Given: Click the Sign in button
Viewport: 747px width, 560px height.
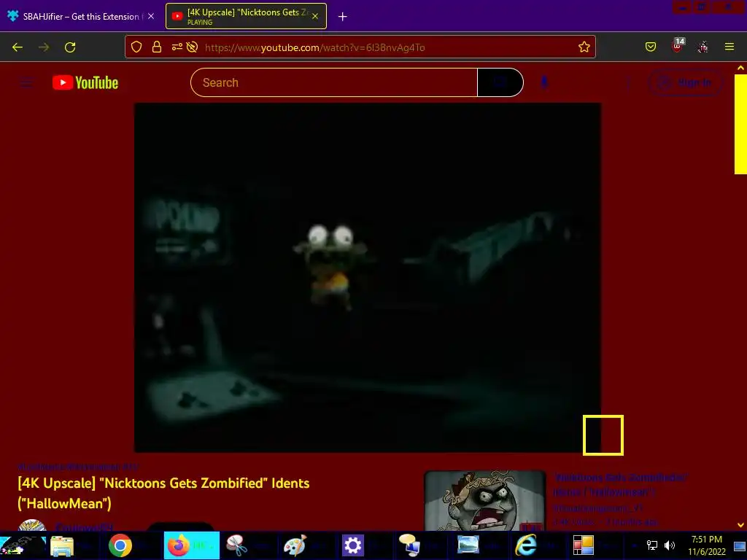Looking at the screenshot, I should (x=686, y=83).
